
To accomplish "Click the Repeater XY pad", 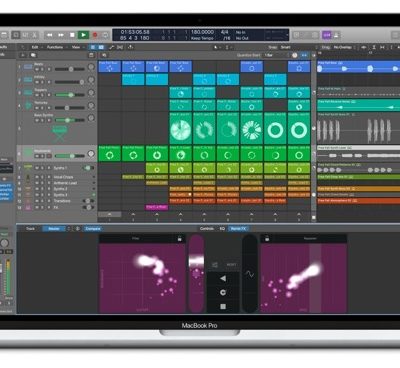I will click(x=303, y=278).
